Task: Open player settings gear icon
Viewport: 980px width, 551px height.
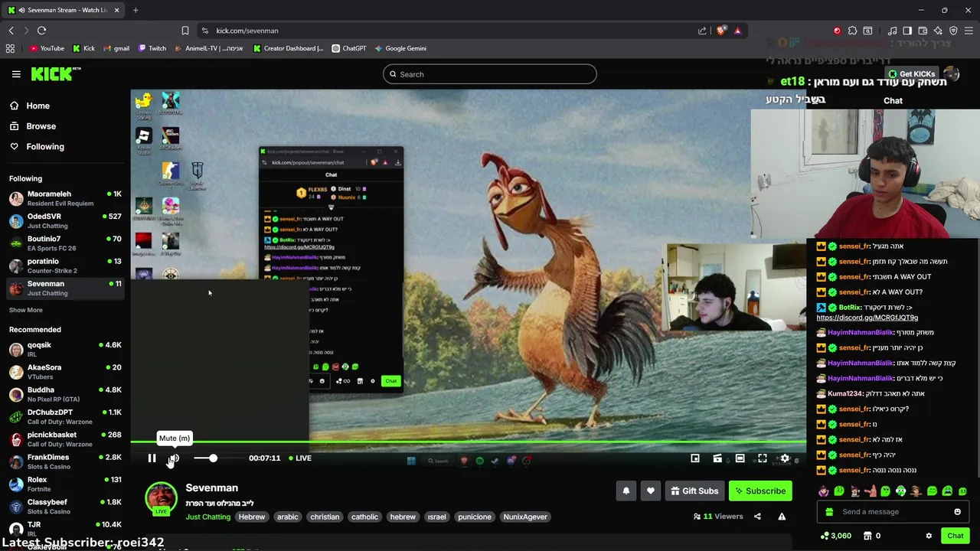Action: pyautogui.click(x=785, y=458)
